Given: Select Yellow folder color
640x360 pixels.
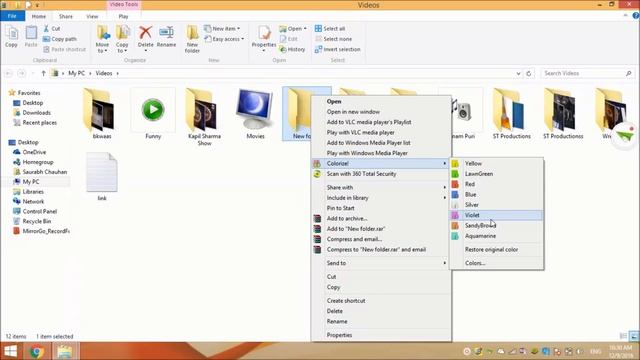Looking at the screenshot, I should click(x=497, y=163).
